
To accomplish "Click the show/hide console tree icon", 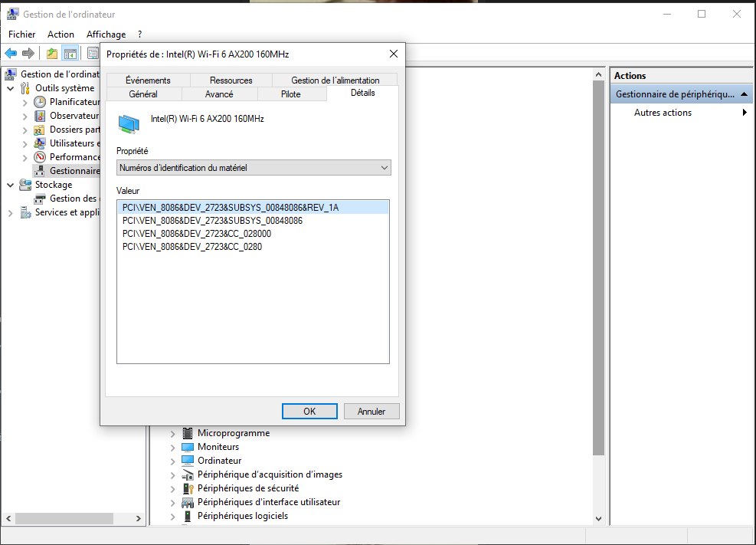I will point(70,53).
